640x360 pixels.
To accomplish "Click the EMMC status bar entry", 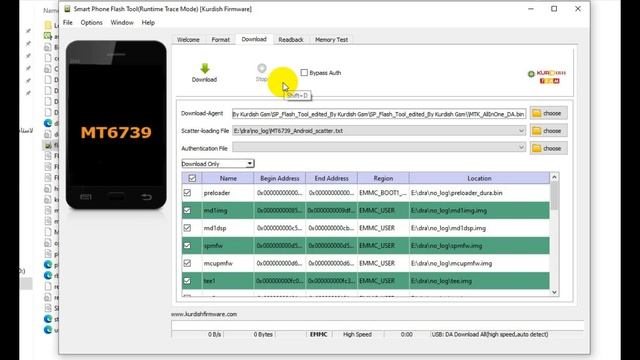I will pyautogui.click(x=318, y=334).
